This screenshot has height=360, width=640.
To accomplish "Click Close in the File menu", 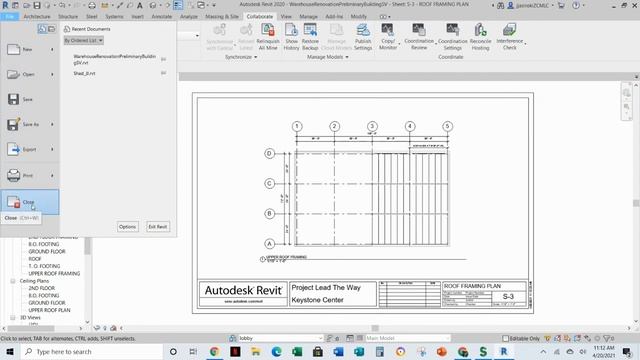I will tap(29, 202).
